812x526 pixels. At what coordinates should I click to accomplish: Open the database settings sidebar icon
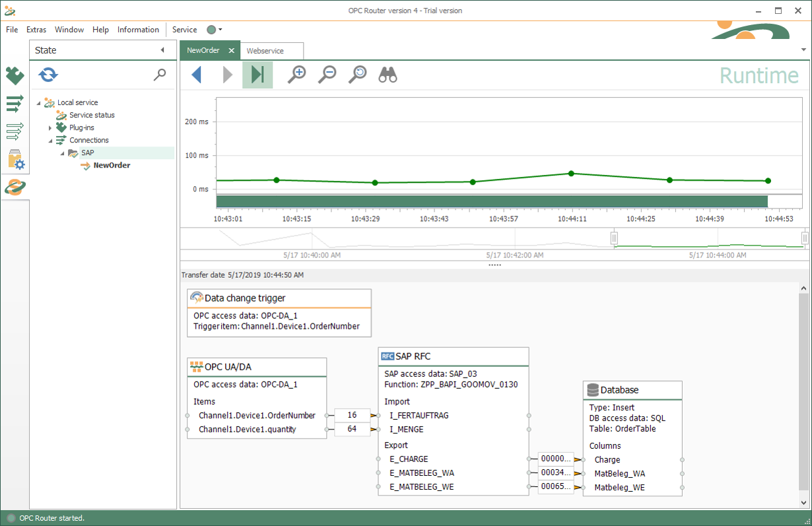point(15,159)
